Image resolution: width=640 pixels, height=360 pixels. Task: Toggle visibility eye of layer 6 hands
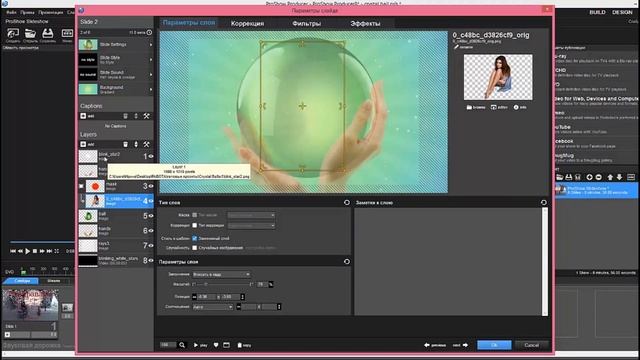(151, 231)
